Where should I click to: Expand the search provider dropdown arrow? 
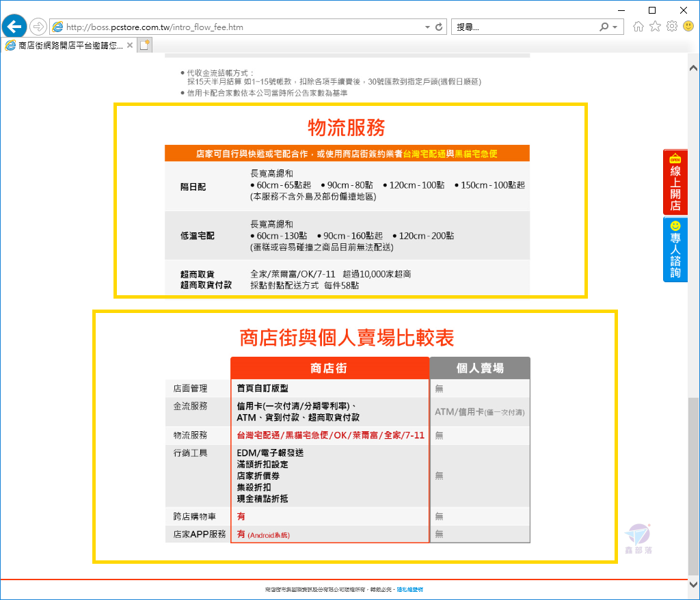tap(615, 27)
